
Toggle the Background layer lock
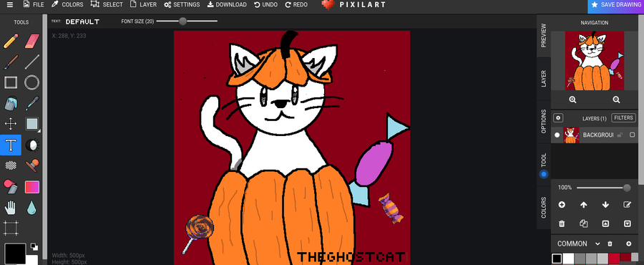[x=620, y=135]
